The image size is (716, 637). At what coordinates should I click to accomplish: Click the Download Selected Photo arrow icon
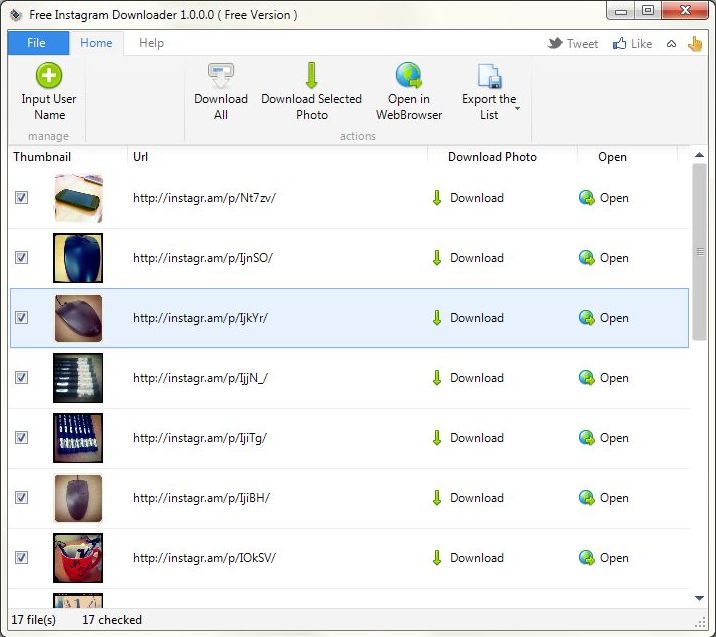(311, 75)
